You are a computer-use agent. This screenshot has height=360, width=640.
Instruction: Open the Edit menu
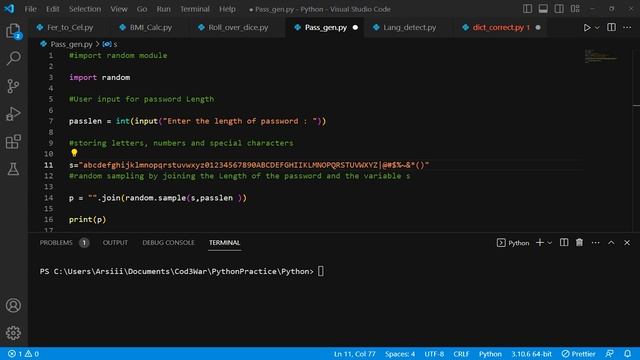pos(53,9)
